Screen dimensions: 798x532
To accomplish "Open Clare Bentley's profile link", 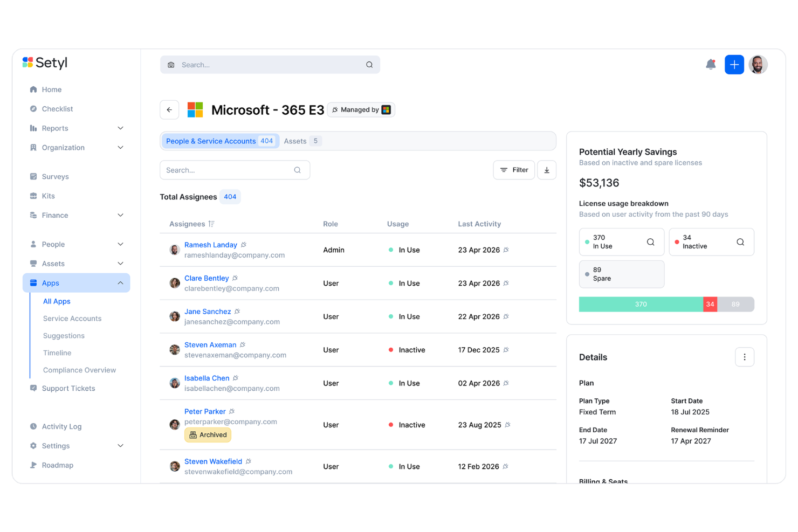I will pos(207,278).
